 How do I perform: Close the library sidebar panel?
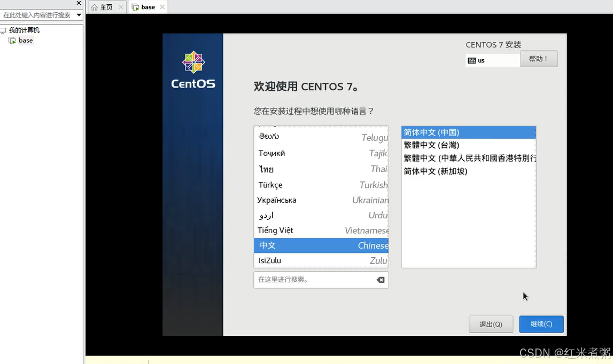[79, 3]
